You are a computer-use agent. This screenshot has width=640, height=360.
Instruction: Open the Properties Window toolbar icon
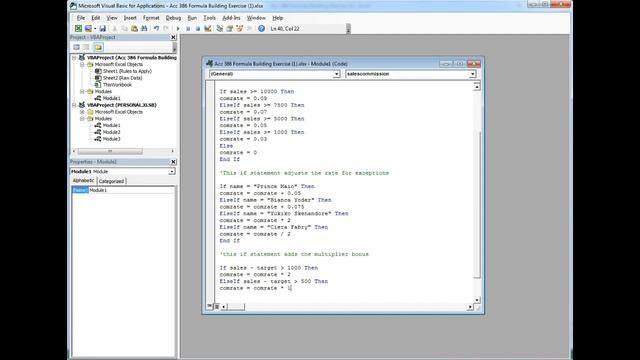click(x=229, y=29)
